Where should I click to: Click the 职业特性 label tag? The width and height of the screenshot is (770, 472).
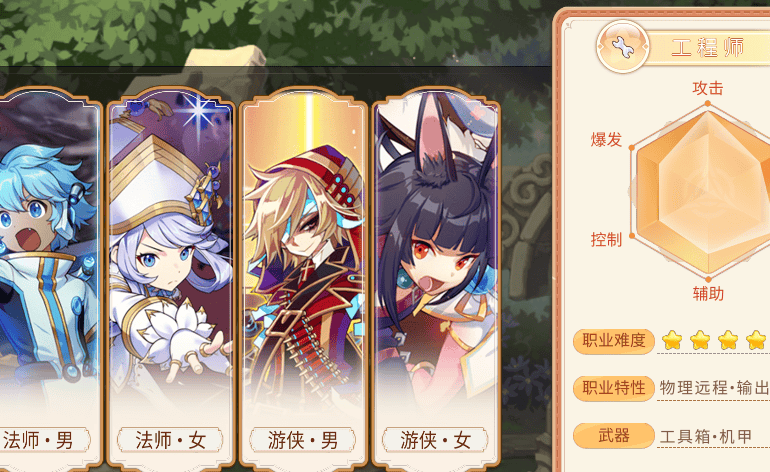tap(614, 388)
